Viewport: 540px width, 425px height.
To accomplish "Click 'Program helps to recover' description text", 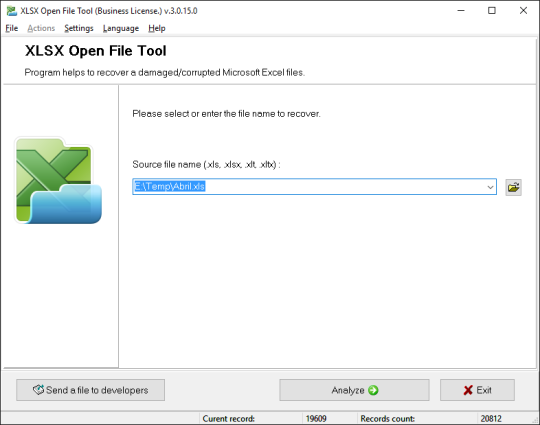I will pyautogui.click(x=165, y=73).
